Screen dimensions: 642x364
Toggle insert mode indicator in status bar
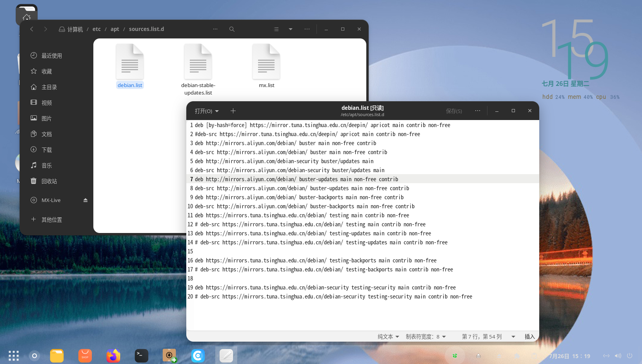(529, 337)
